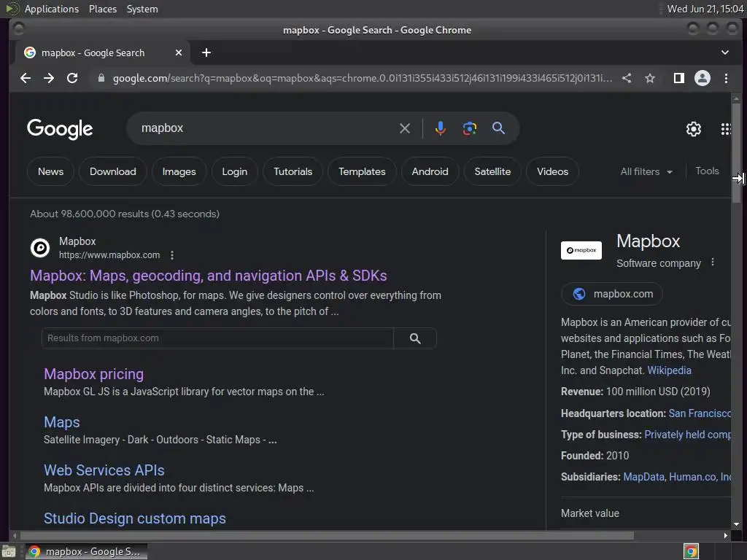Viewport: 747px width, 560px height.
Task: Open Web Services APIs sitelink
Action: click(104, 470)
